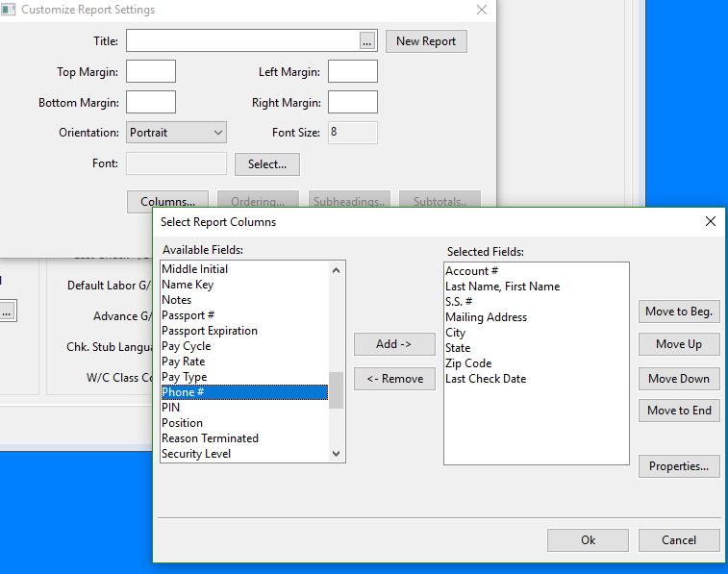Click the Move Down button
Viewport: 728px width, 574px height.
679,378
